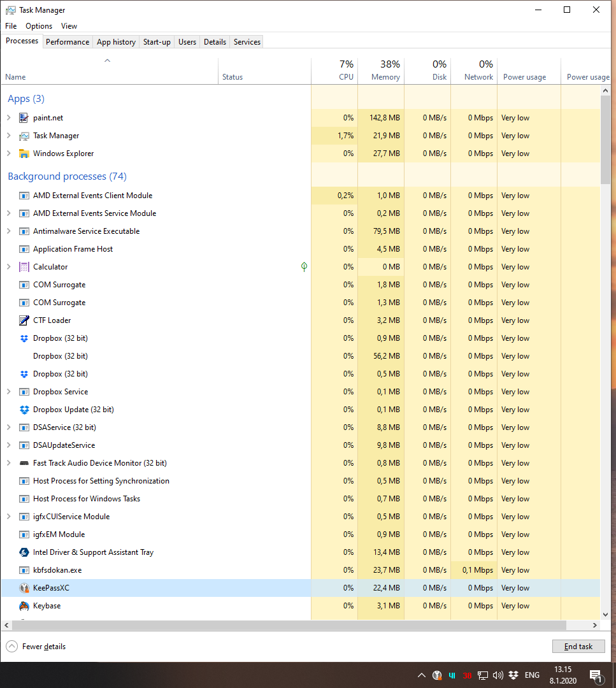Screen dimensions: 616x688
Task: Sort by the Name column header
Action: click(x=109, y=71)
